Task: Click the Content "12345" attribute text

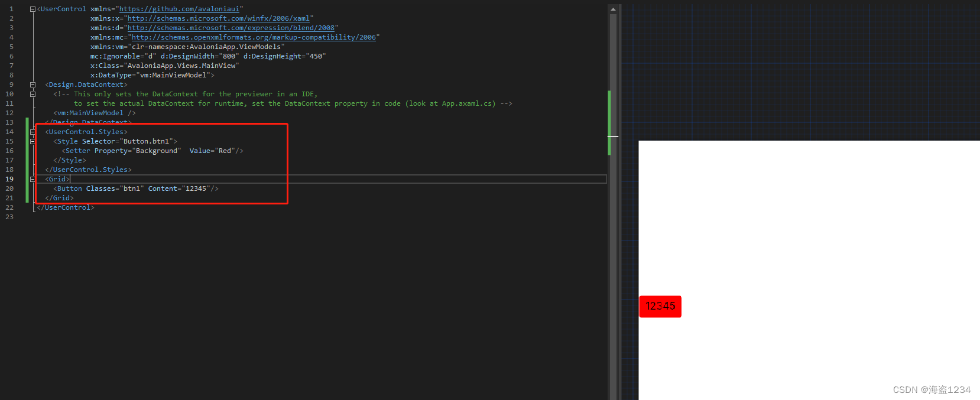Action: 179,188
